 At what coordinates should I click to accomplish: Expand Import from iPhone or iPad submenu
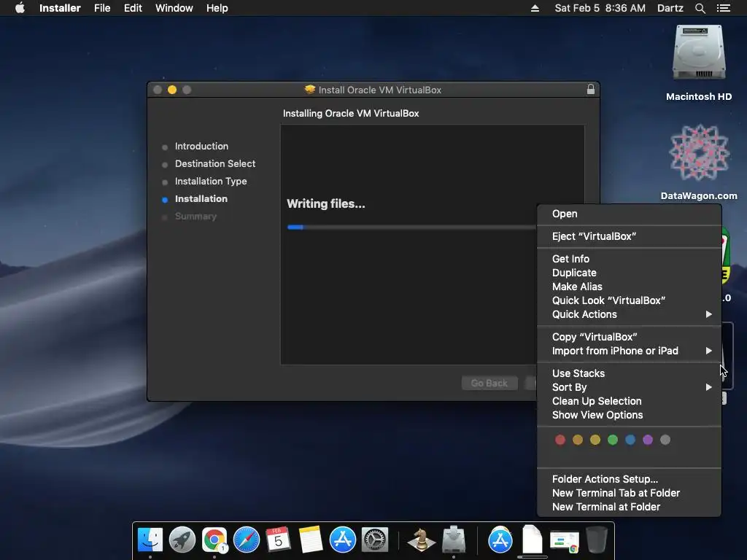pos(629,351)
